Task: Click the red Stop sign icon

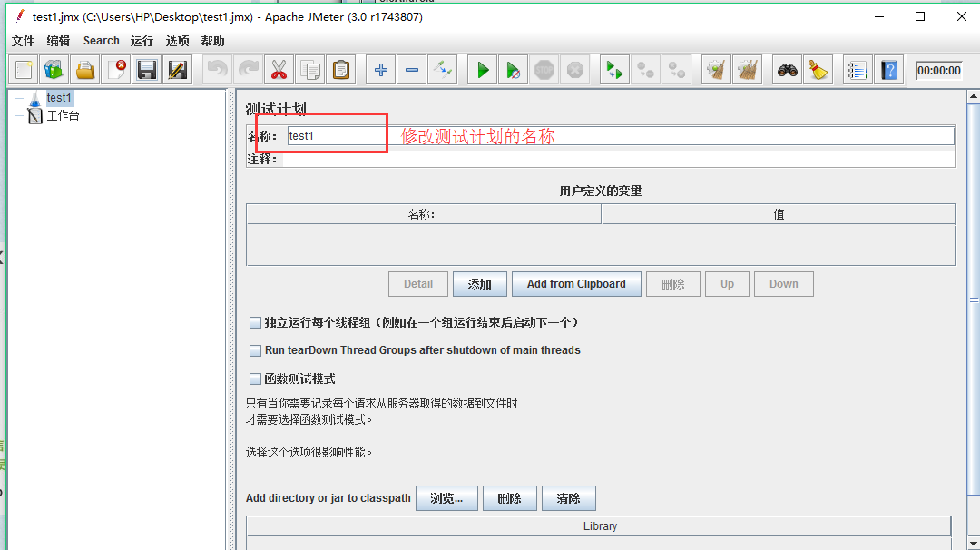Action: tap(544, 69)
